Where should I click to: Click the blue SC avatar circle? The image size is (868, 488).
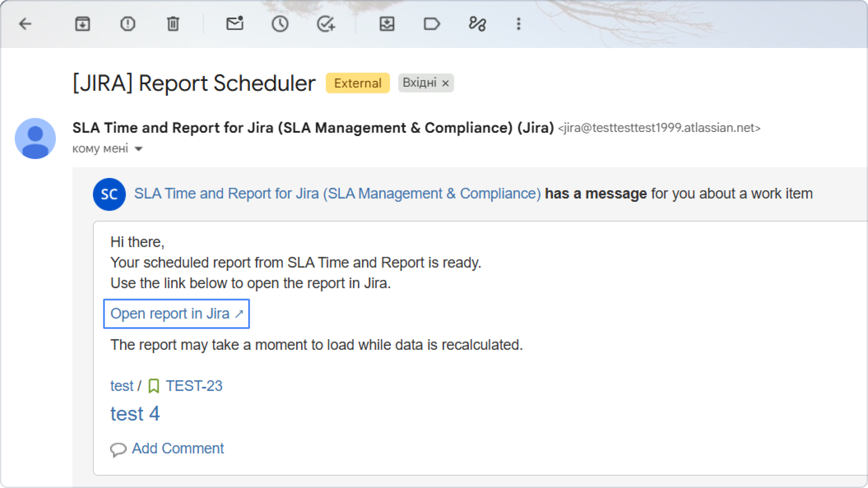(109, 194)
